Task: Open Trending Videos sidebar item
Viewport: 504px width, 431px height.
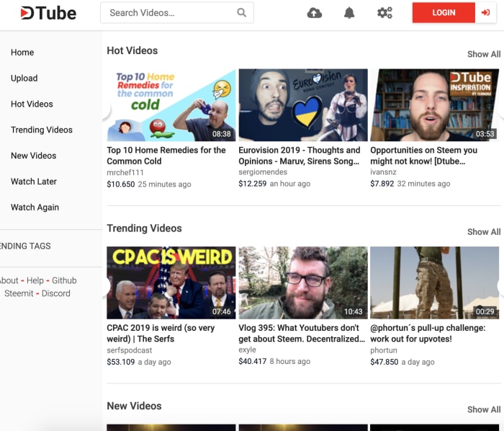Action: (42, 130)
